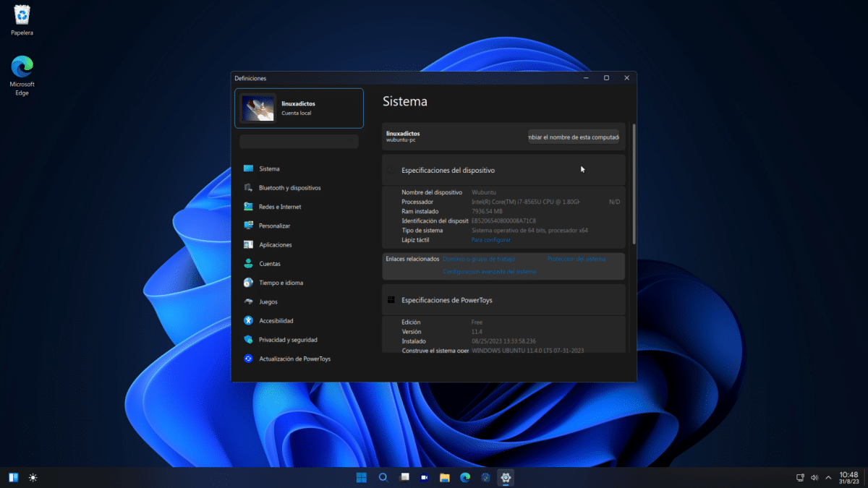Open the Protección del sistema link

click(576, 259)
